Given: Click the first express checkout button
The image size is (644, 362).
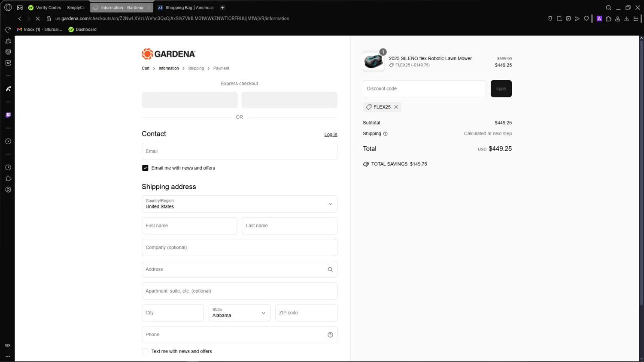Looking at the screenshot, I should [x=190, y=100].
